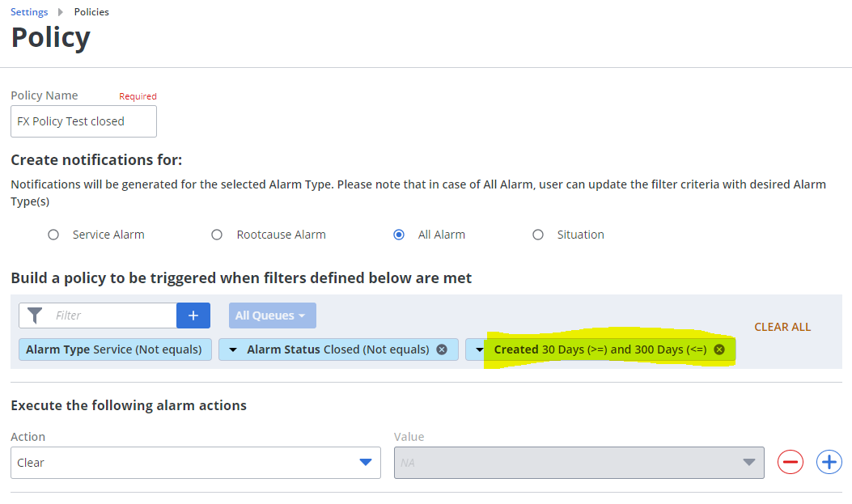The image size is (852, 504).
Task: Click into the Filter search input
Action: [x=112, y=316]
